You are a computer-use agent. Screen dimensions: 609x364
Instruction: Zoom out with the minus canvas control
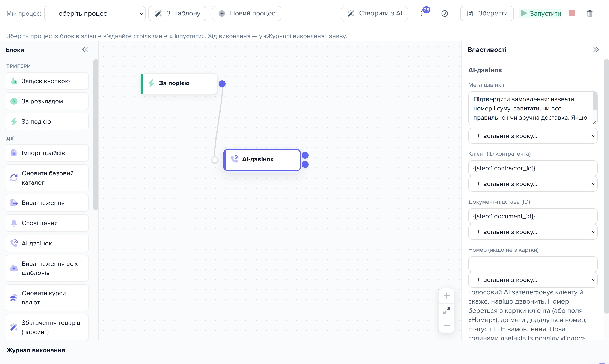point(446,325)
